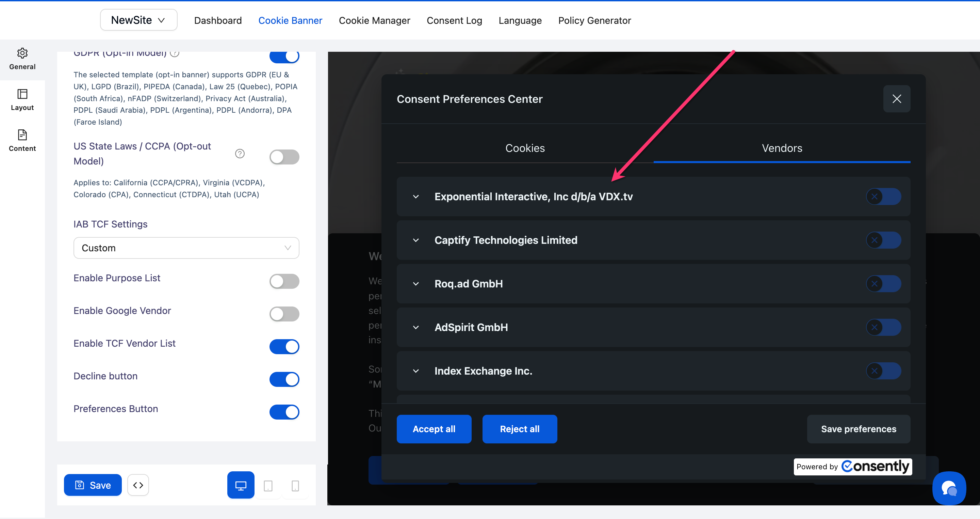Click the Save preferences button

(858, 429)
